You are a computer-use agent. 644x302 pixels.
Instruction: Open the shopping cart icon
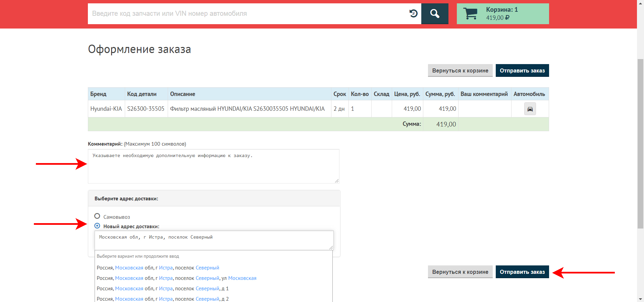(470, 13)
